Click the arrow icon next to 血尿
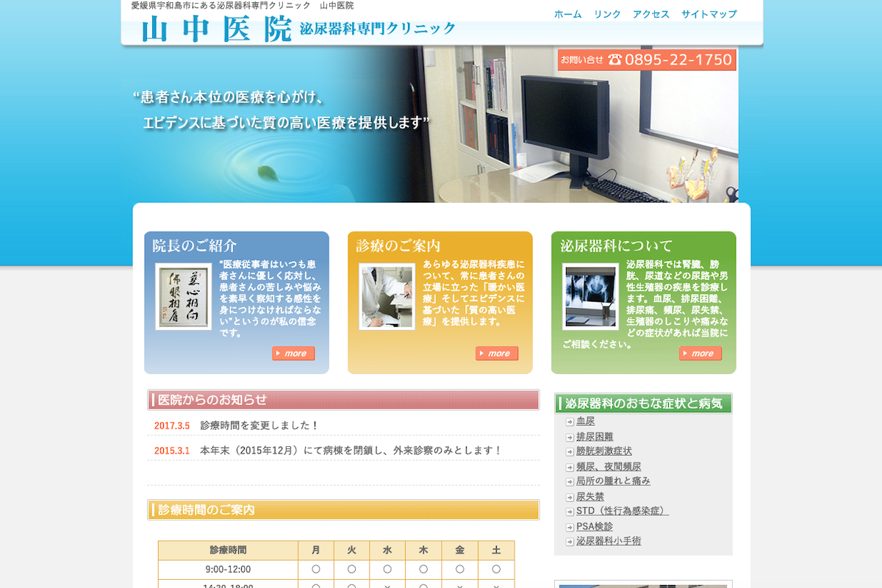 pos(569,420)
